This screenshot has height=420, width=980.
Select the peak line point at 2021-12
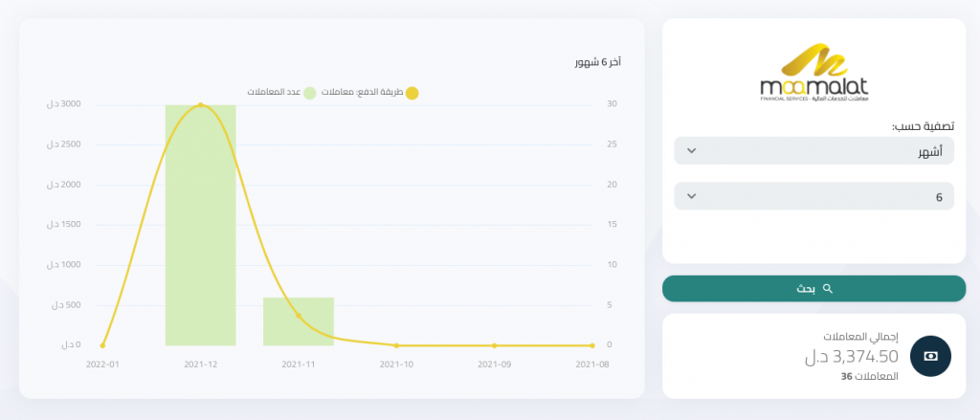pos(200,104)
